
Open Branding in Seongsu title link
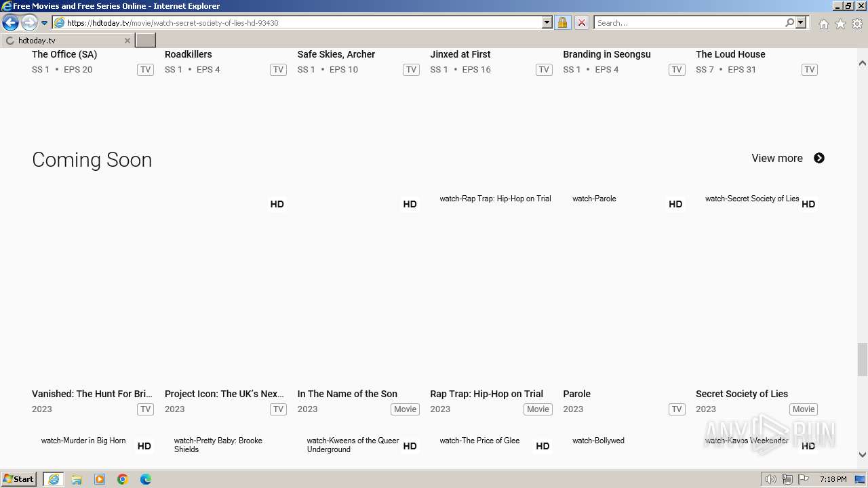coord(607,54)
